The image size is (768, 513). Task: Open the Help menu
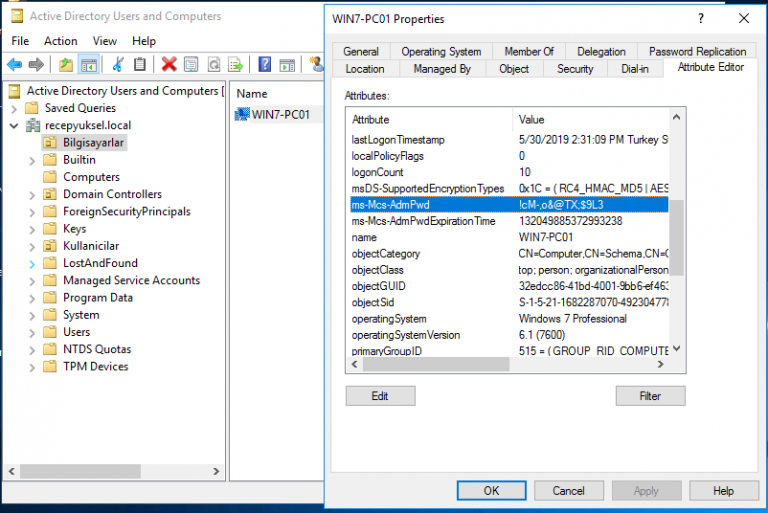coord(144,41)
